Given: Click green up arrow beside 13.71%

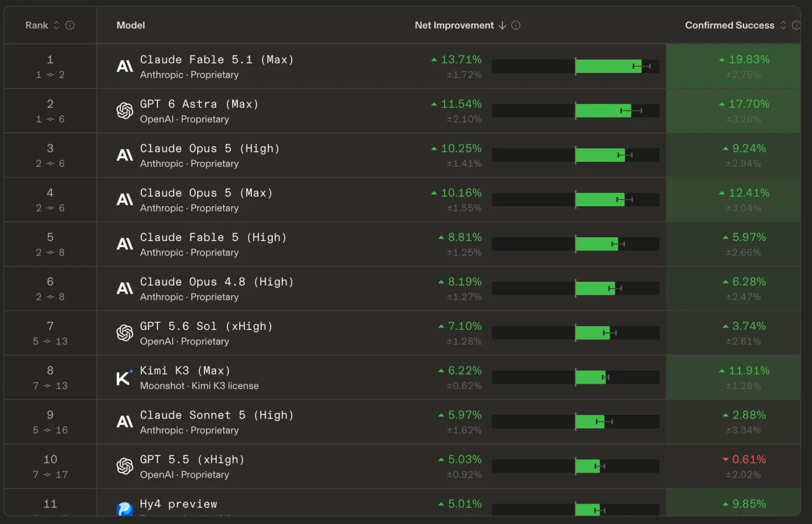Looking at the screenshot, I should (x=434, y=60).
